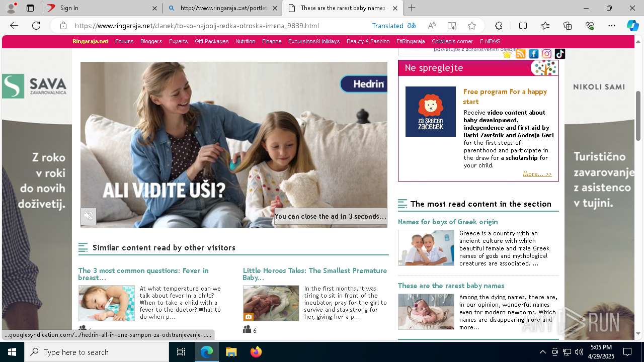Viewport: 644px width, 362px height.
Task: Click the 'za srečen začetek' lion thumbnail
Action: (431, 112)
